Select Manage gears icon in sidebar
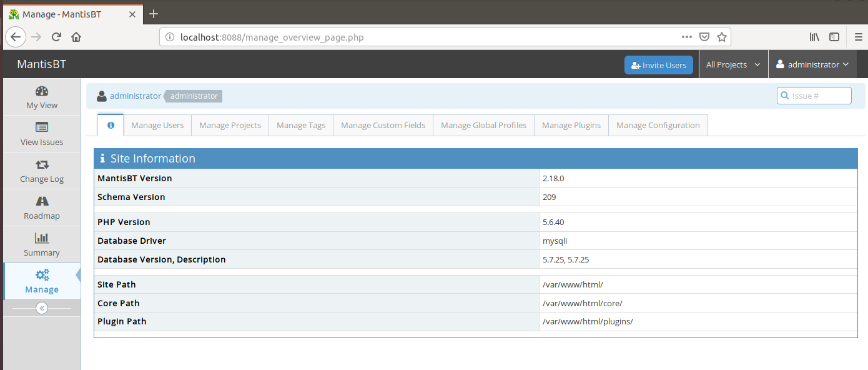 42,275
